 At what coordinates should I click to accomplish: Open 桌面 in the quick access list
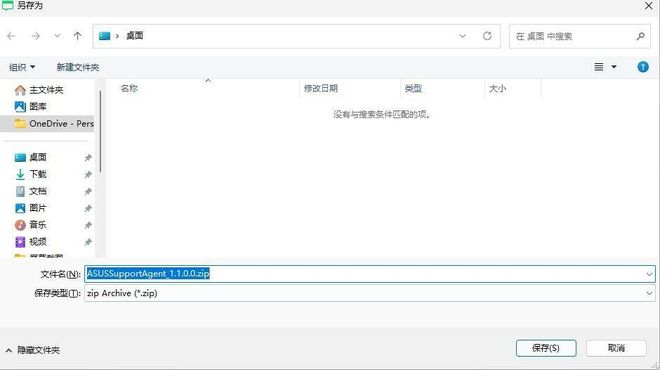coord(30,157)
